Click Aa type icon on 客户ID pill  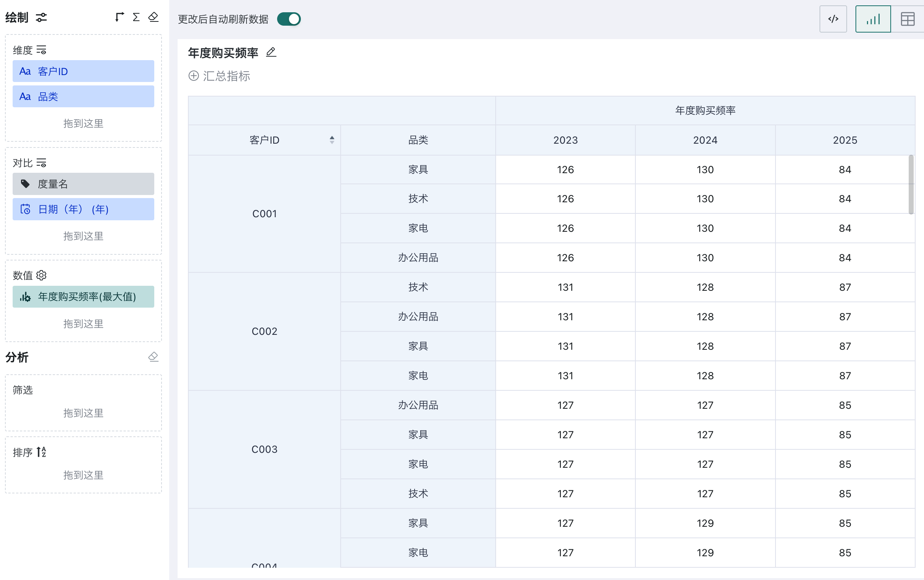[x=25, y=71]
